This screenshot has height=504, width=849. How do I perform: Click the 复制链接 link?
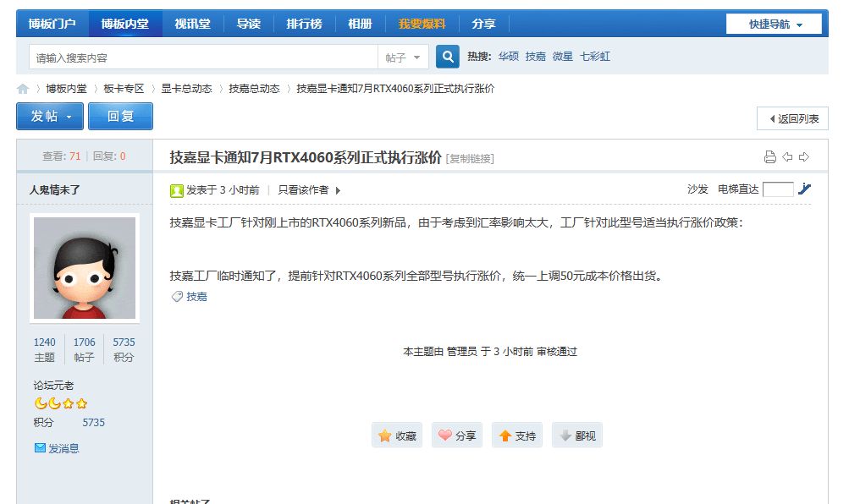point(470,158)
